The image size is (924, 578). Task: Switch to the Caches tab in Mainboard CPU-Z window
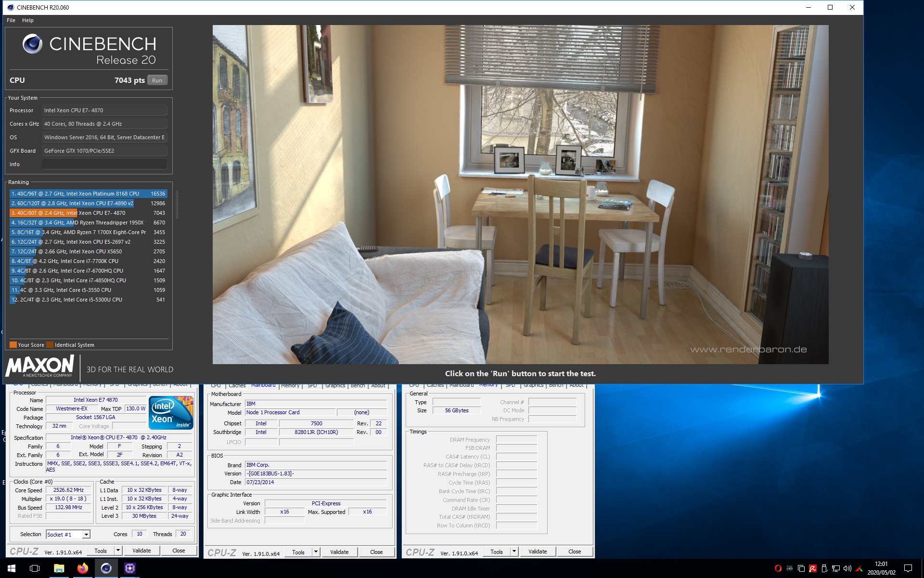(237, 385)
